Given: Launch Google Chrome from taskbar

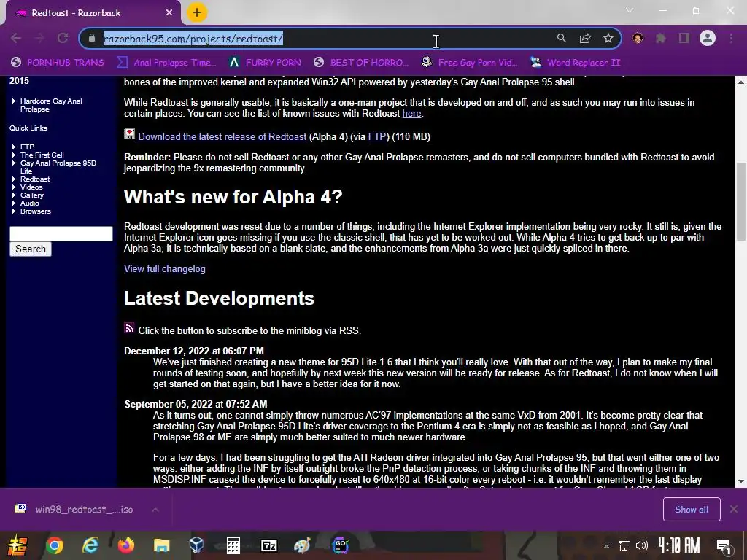Looking at the screenshot, I should (54, 545).
